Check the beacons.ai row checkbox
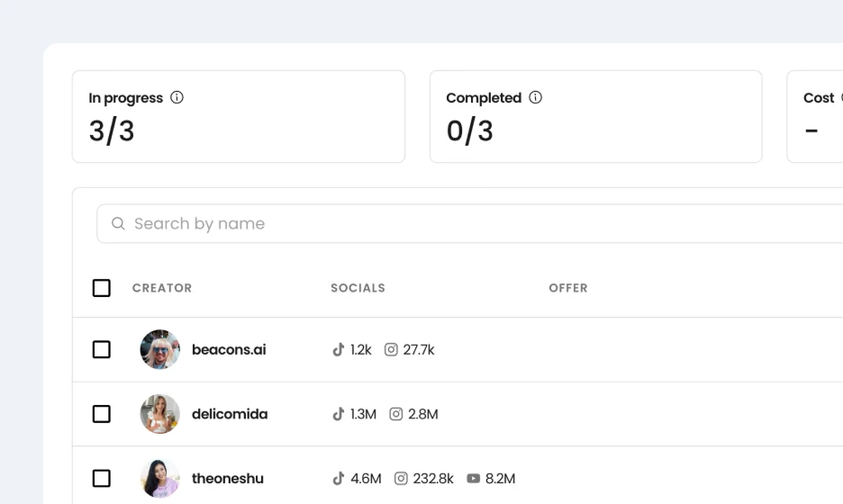 (102, 349)
